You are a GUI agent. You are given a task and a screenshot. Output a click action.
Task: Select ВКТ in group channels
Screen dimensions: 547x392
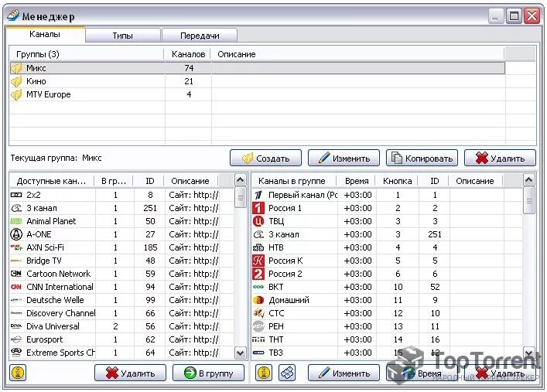[x=387, y=287]
